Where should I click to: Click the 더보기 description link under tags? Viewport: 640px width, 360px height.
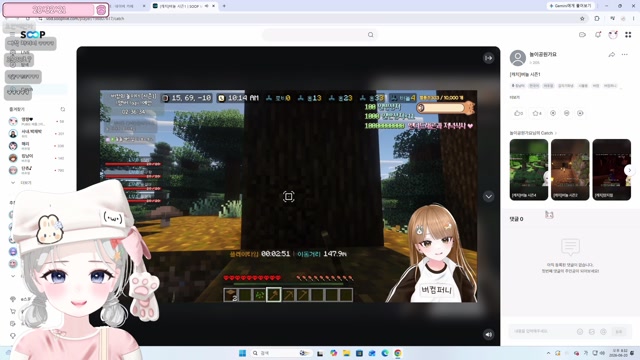point(515,98)
